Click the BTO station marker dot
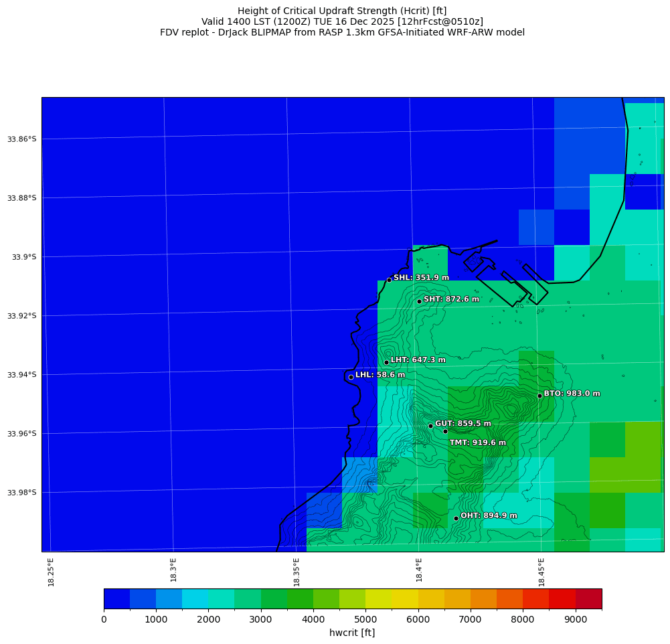The image size is (670, 644). pyautogui.click(x=539, y=396)
